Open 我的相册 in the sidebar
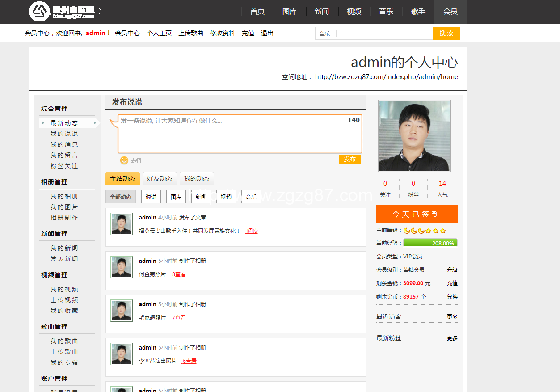This screenshot has height=392, width=560. pos(64,196)
